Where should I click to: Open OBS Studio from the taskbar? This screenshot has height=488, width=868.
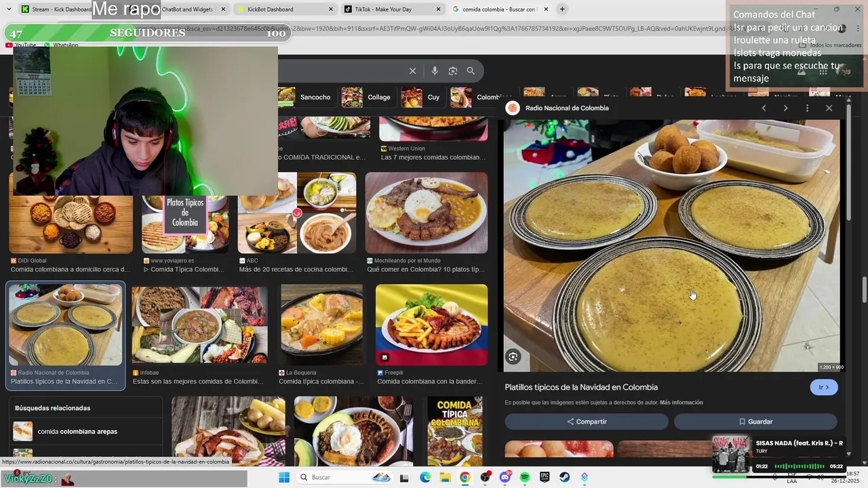(485, 478)
